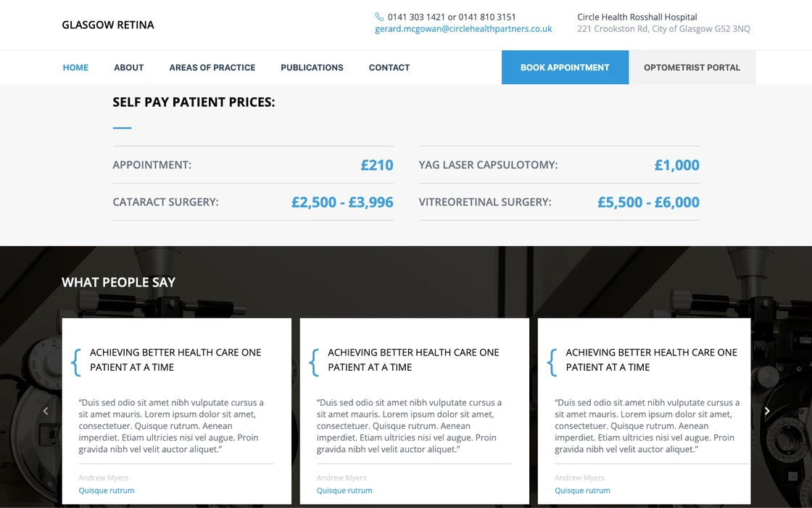Image resolution: width=812 pixels, height=508 pixels.
Task: Click Quisque rutrum link in first testimonial
Action: pos(106,491)
